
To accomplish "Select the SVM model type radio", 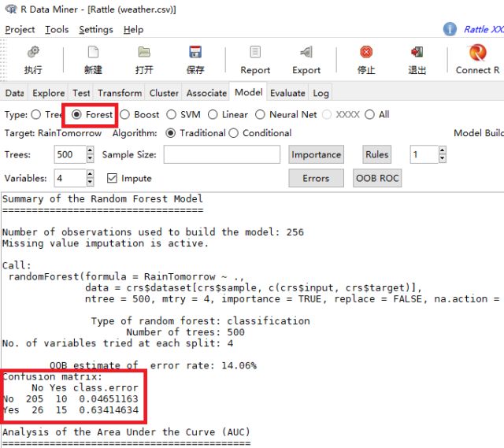I will pyautogui.click(x=172, y=114).
